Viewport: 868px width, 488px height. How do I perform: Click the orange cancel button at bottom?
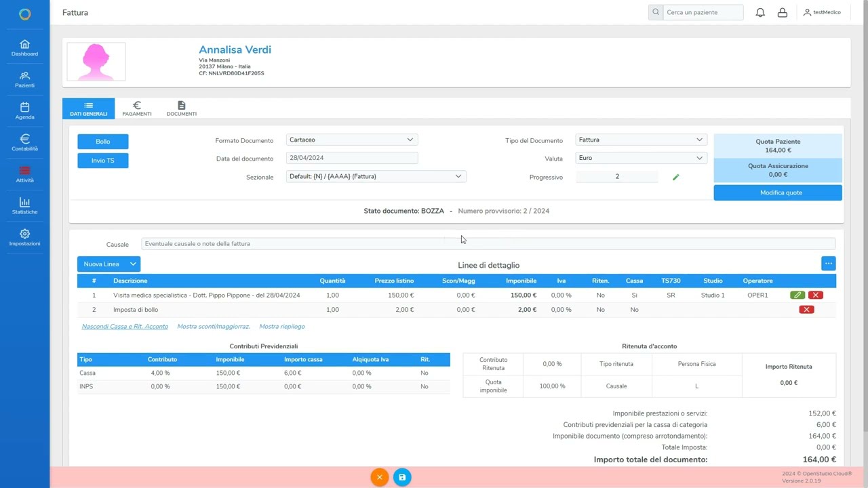(x=379, y=477)
